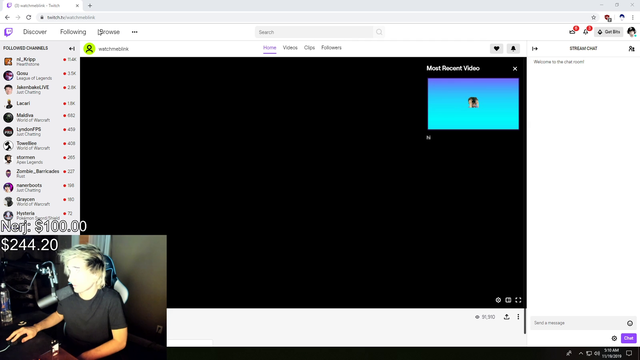Click the browser address bar
640x360 pixels.
pos(314,18)
